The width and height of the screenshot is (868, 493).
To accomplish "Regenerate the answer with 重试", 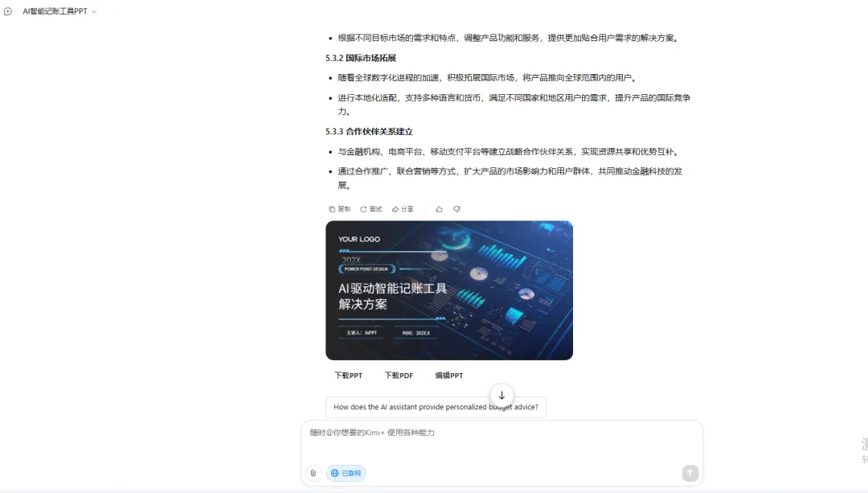I will tap(371, 209).
